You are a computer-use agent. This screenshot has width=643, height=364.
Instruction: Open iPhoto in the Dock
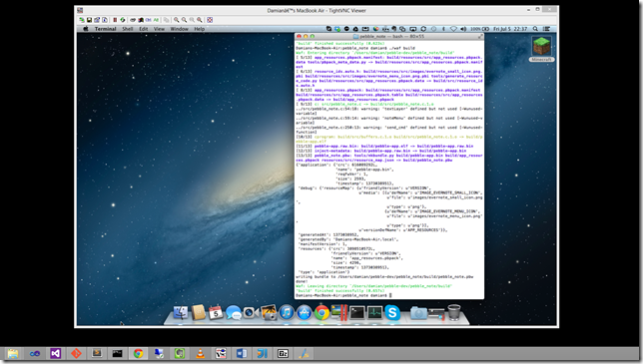(x=269, y=313)
